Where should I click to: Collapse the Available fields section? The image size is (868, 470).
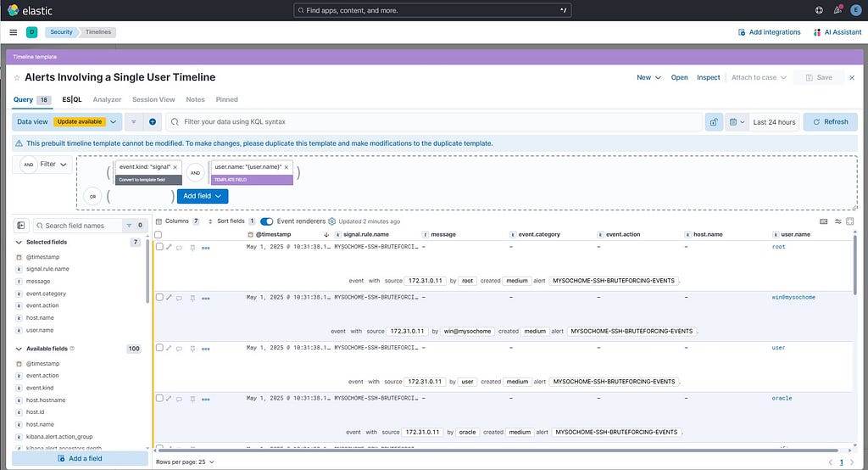19,349
